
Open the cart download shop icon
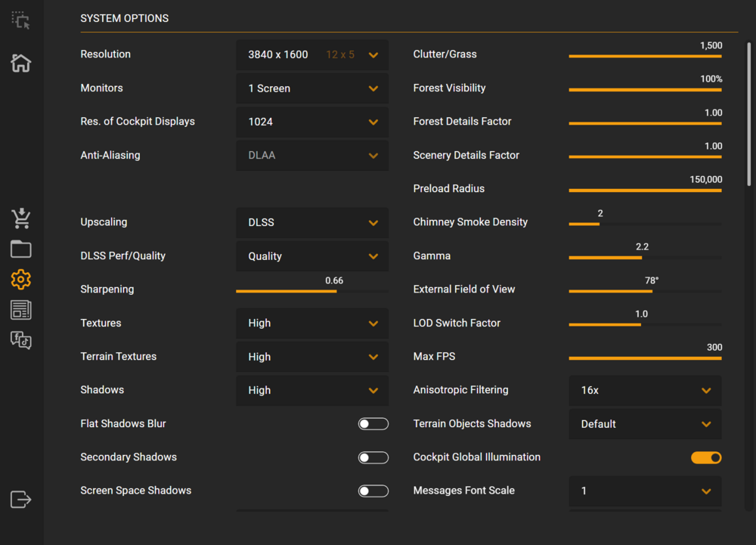click(x=20, y=218)
